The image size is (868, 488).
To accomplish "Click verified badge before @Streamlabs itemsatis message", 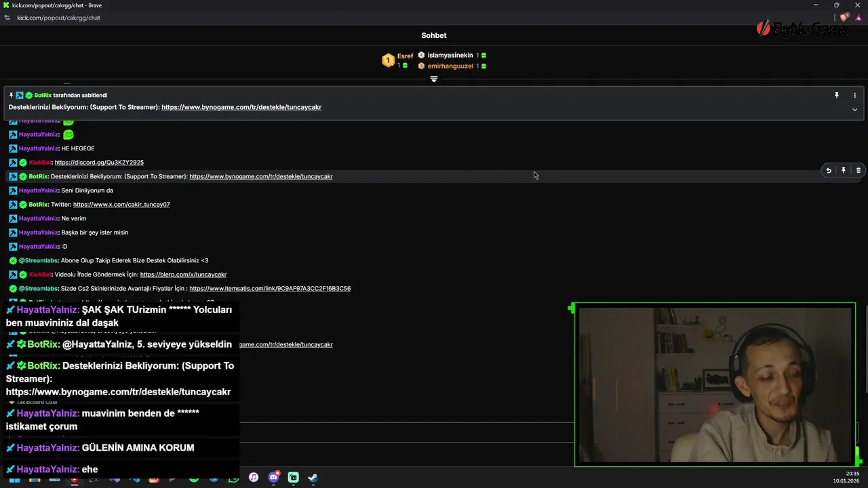I will [x=13, y=289].
